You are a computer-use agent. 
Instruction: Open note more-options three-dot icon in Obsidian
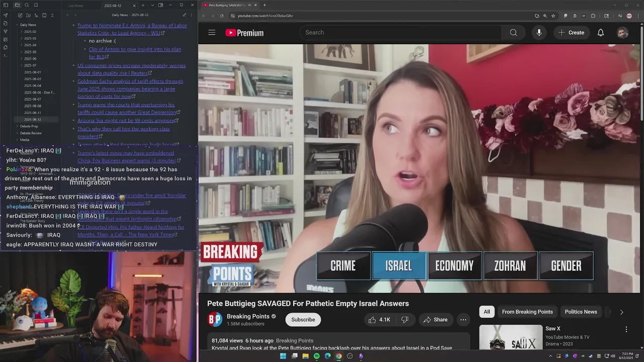pos(192,15)
